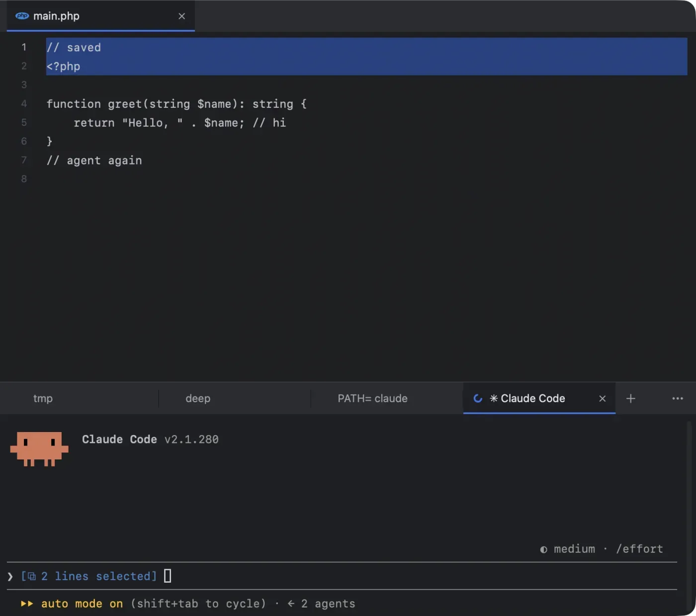Click the loading spinner icon on Claude Code tab

coord(478,398)
